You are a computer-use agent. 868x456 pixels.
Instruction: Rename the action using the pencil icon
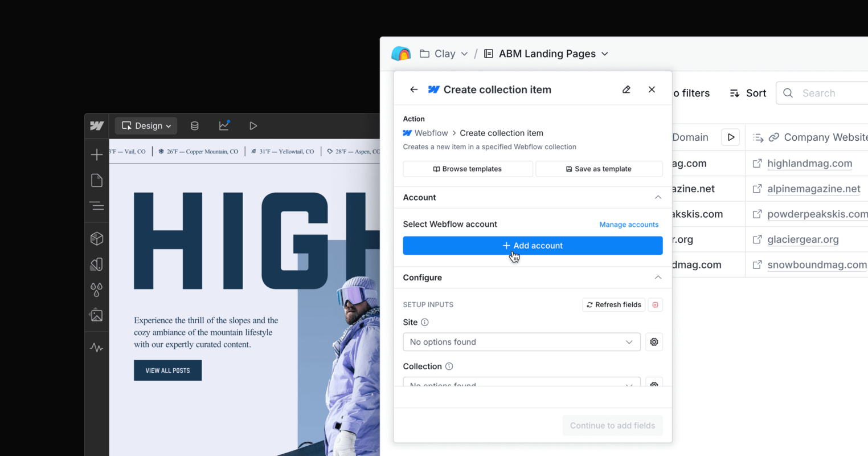click(x=626, y=89)
